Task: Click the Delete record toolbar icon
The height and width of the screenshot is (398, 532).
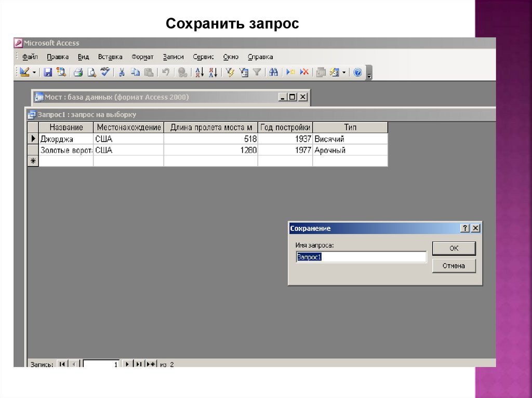Action: click(x=304, y=73)
